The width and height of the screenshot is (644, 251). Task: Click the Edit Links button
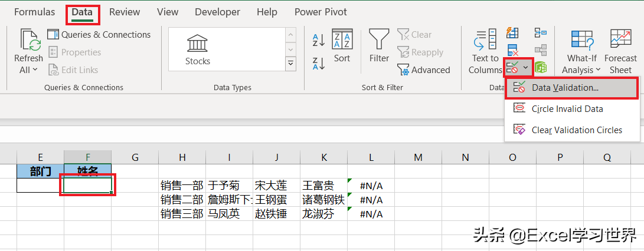74,70
